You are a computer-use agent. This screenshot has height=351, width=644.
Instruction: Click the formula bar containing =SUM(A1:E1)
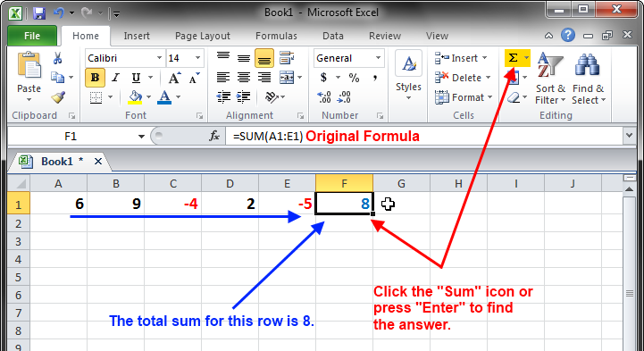pos(424,137)
